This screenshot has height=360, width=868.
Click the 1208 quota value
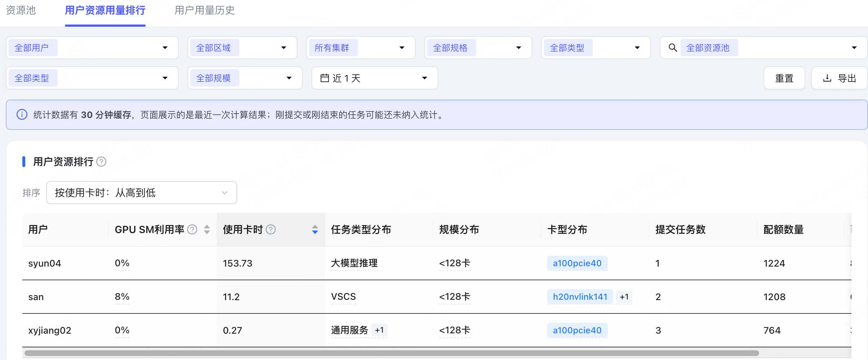point(774,297)
